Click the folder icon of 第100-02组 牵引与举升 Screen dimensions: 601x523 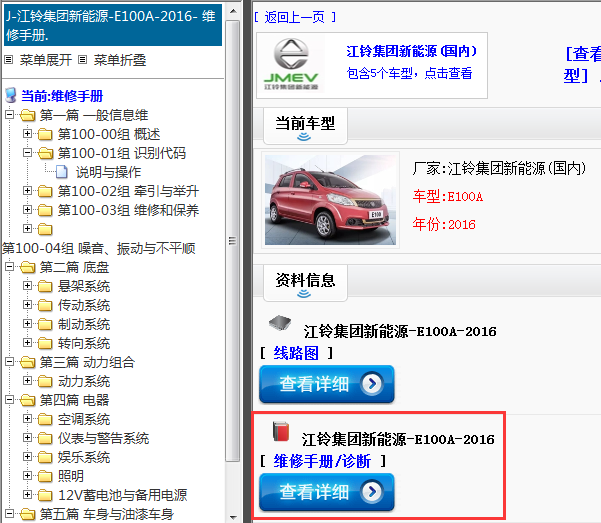pos(45,191)
